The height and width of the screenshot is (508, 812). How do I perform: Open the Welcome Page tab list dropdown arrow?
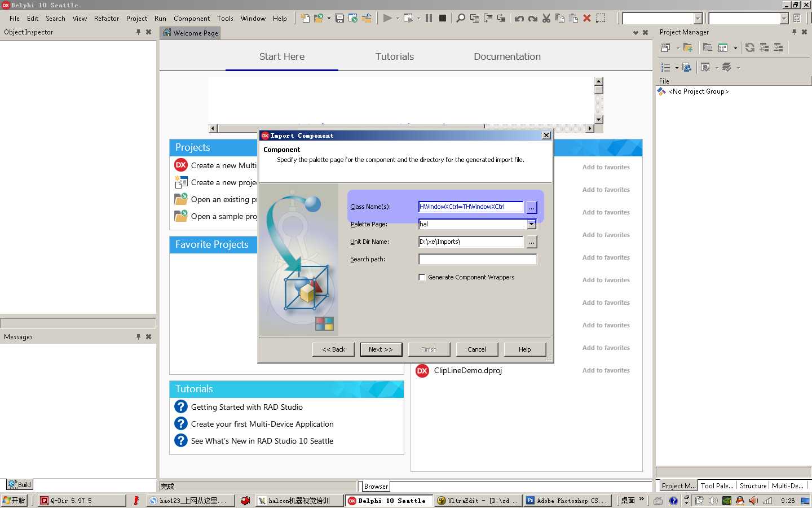[x=636, y=33]
